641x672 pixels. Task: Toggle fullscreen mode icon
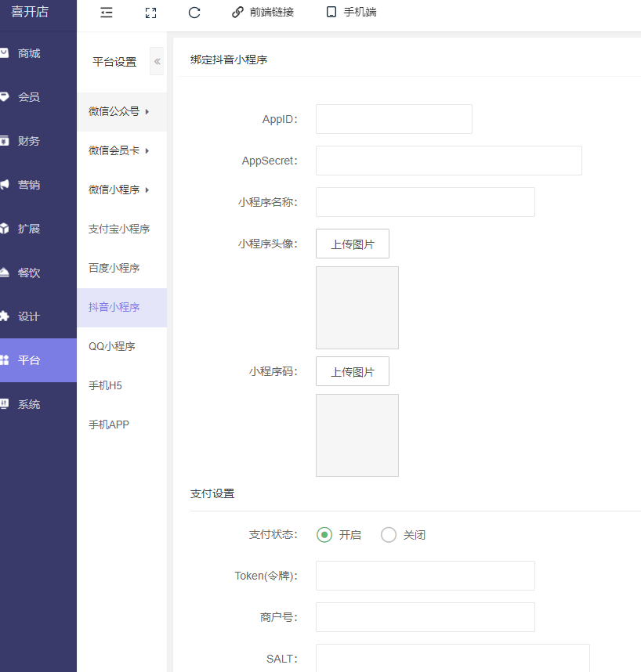click(x=150, y=13)
